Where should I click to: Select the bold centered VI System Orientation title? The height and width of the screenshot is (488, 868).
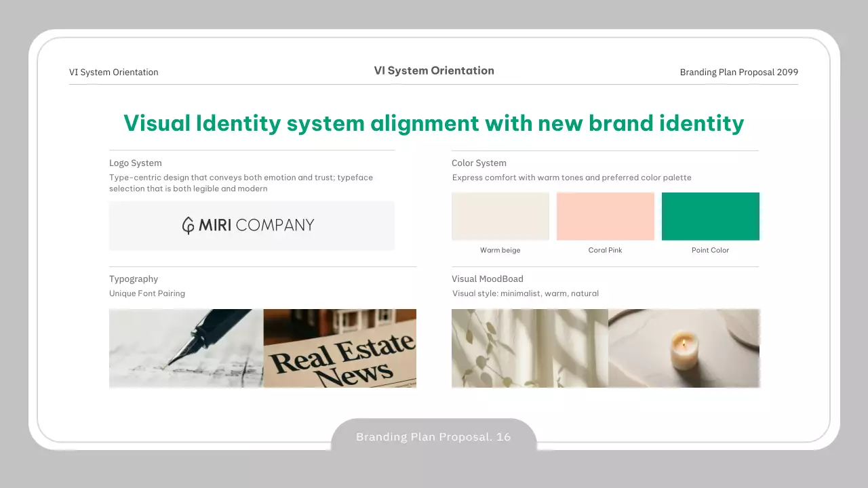[x=434, y=70]
